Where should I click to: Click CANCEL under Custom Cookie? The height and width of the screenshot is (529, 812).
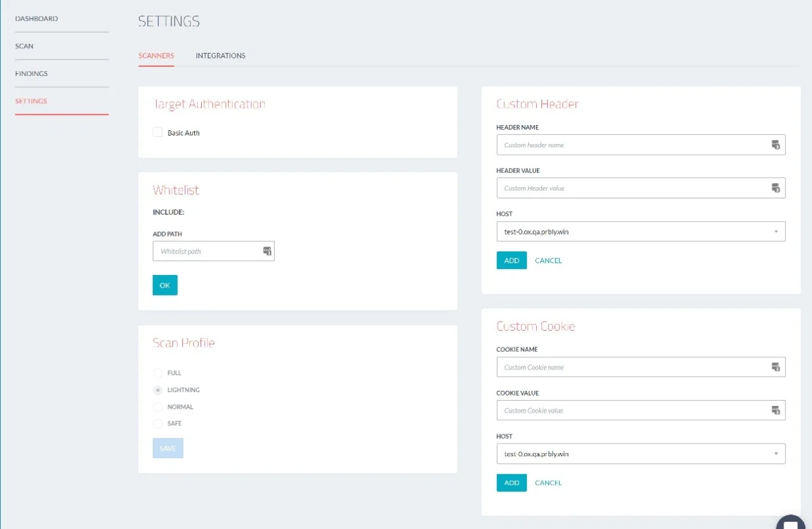[x=548, y=483]
